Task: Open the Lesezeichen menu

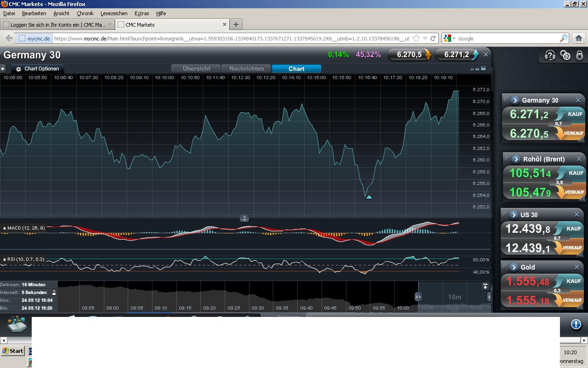Action: pyautogui.click(x=114, y=13)
